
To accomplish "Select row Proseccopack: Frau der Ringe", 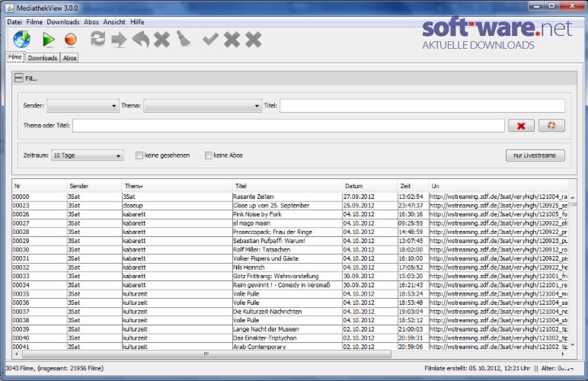I will pyautogui.click(x=289, y=232).
